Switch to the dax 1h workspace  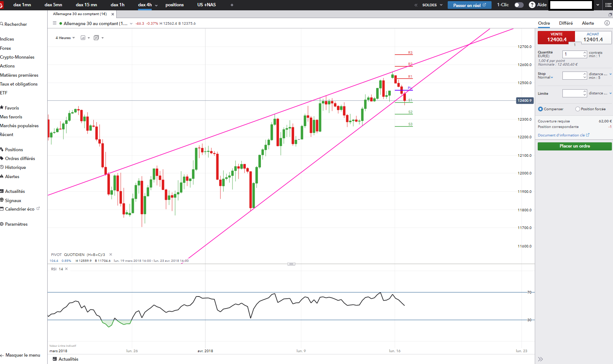[x=117, y=5]
